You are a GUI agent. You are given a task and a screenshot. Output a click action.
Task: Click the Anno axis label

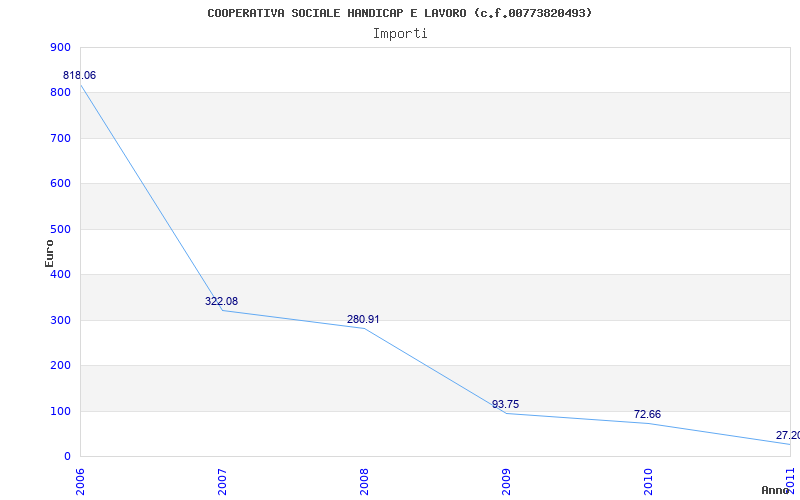[776, 490]
